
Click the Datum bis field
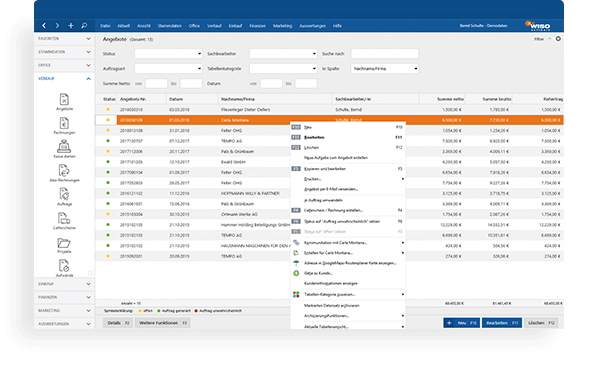pos(306,83)
